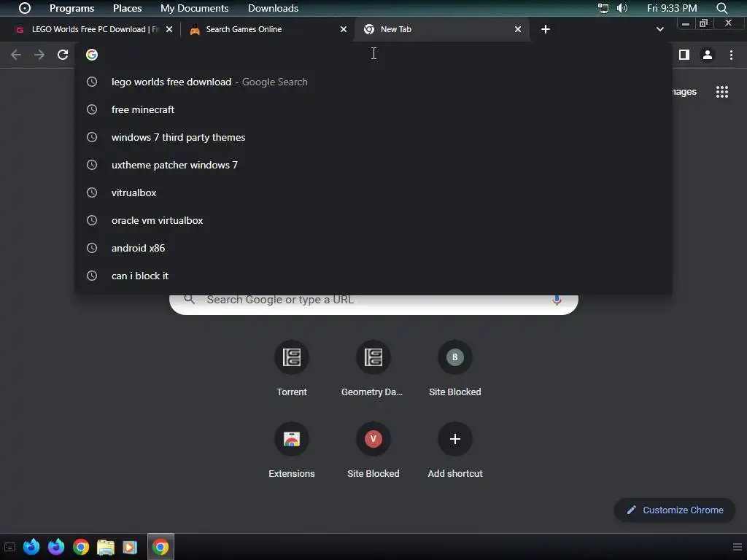Reload the current page
The width and height of the screenshot is (747, 560).
[63, 55]
